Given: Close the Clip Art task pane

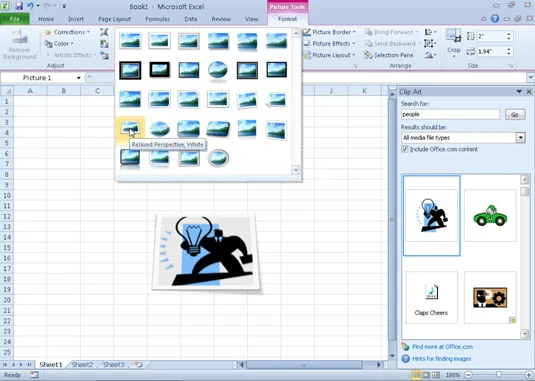Looking at the screenshot, I should (529, 91).
